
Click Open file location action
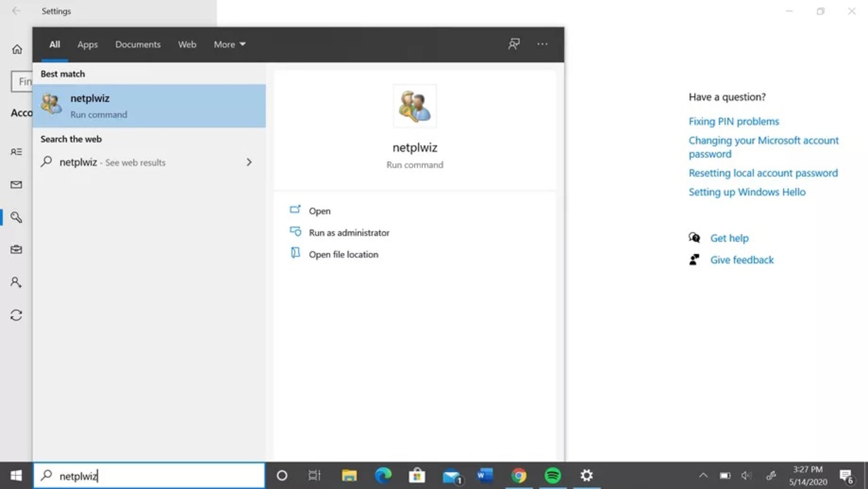343,254
